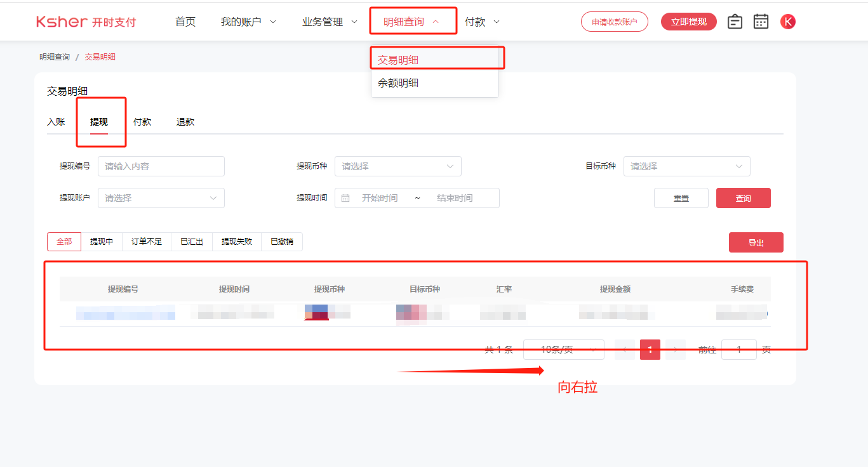
Task: Click the previous page arrow in pagination
Action: tap(625, 350)
